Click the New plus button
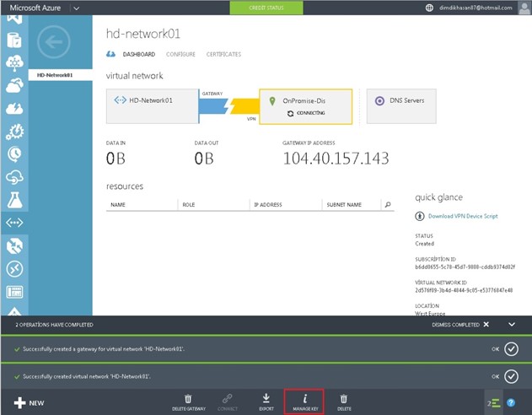Viewport: 532px width, 415px height. click(x=29, y=403)
